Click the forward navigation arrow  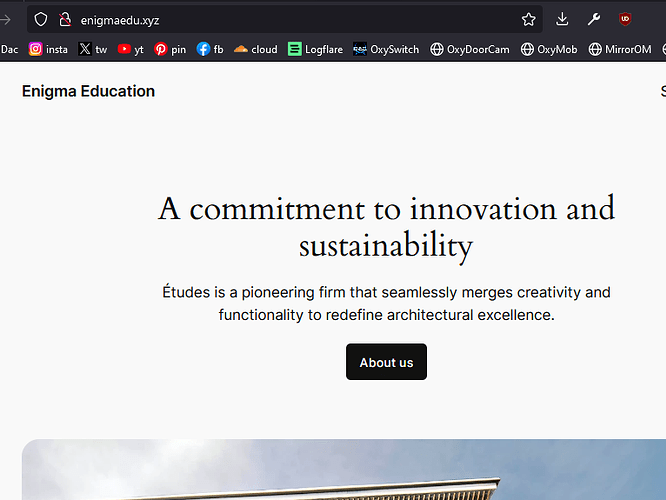click(x=5, y=20)
